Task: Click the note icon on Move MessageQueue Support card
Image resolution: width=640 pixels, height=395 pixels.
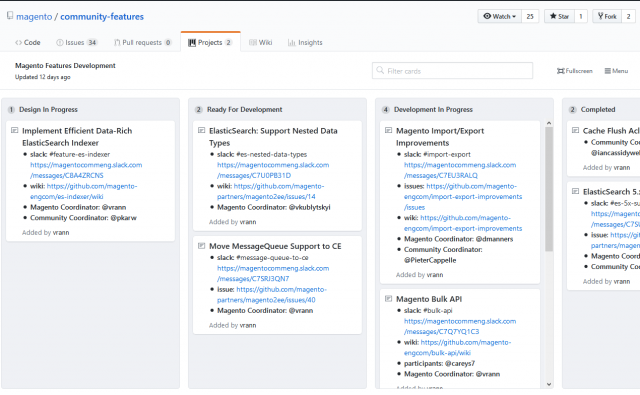Action: (x=201, y=246)
